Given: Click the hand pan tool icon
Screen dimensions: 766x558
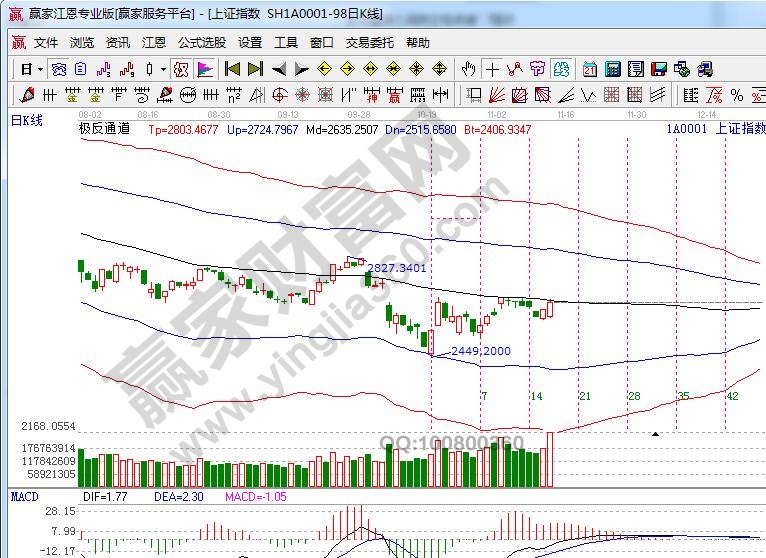Looking at the screenshot, I should pyautogui.click(x=468, y=69).
